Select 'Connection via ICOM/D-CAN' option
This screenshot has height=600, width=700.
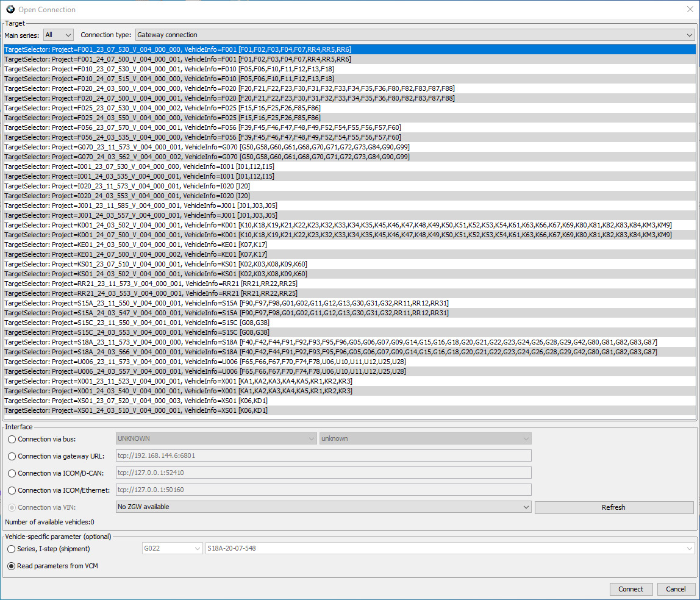pyautogui.click(x=11, y=472)
